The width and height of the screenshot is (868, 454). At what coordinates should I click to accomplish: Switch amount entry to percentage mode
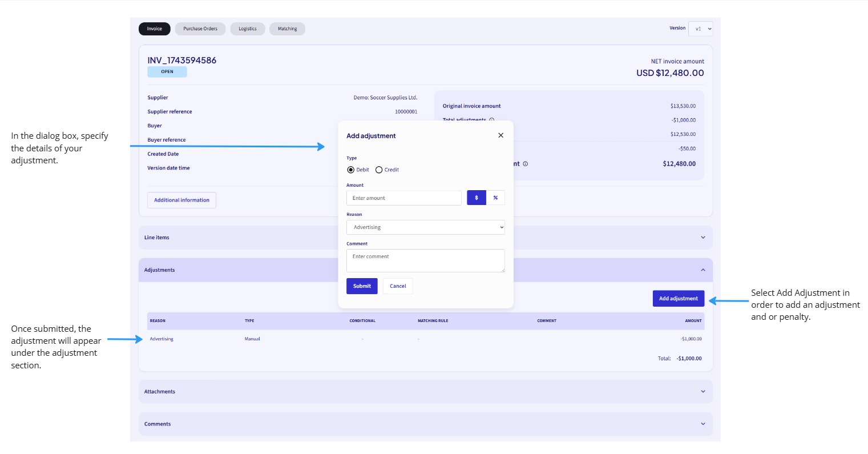[495, 198]
